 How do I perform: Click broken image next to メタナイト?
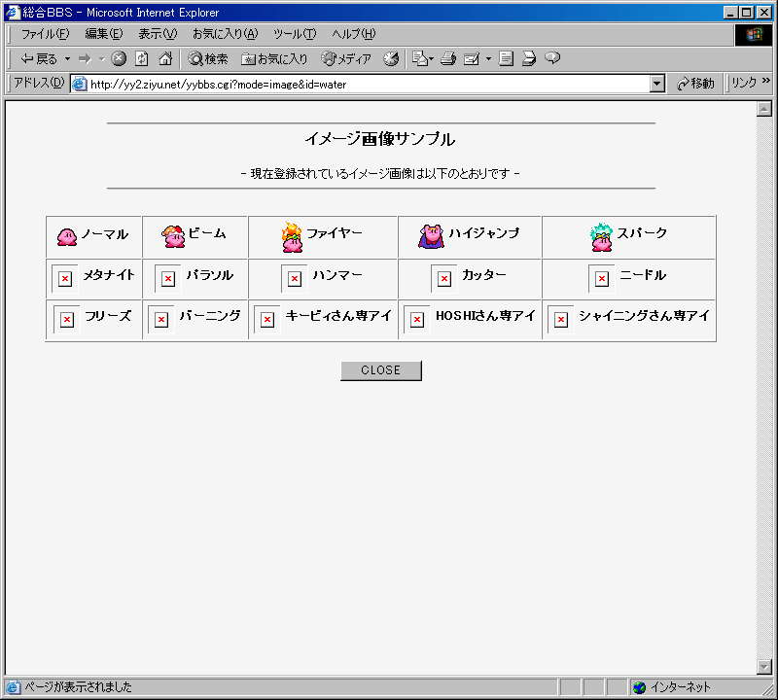click(65, 279)
